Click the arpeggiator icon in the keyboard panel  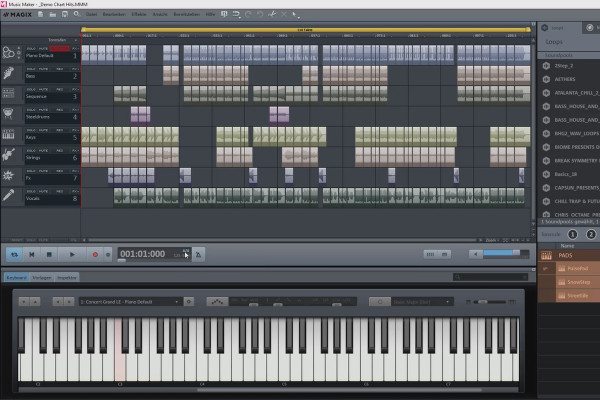pyautogui.click(x=217, y=302)
